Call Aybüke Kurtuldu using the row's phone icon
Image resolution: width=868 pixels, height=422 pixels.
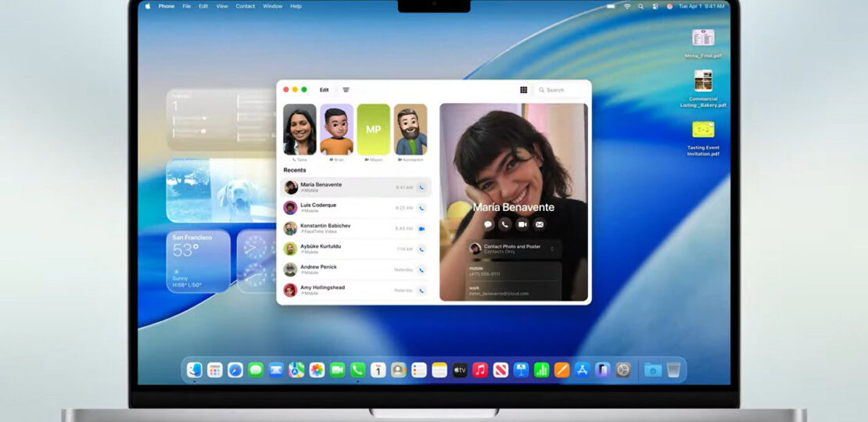tap(421, 249)
